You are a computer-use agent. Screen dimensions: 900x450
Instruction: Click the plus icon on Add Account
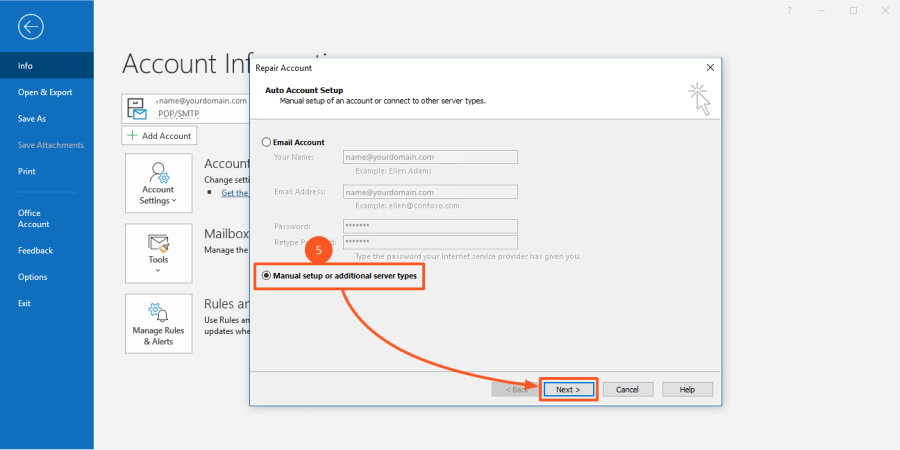(132, 135)
